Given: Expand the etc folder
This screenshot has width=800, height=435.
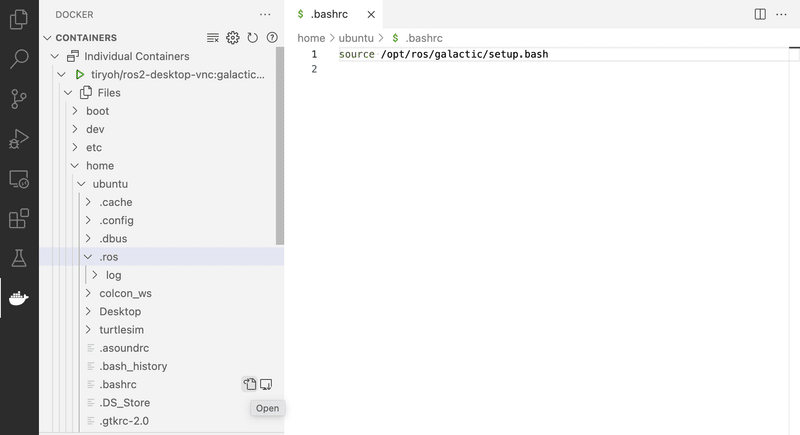Looking at the screenshot, I should tap(75, 147).
